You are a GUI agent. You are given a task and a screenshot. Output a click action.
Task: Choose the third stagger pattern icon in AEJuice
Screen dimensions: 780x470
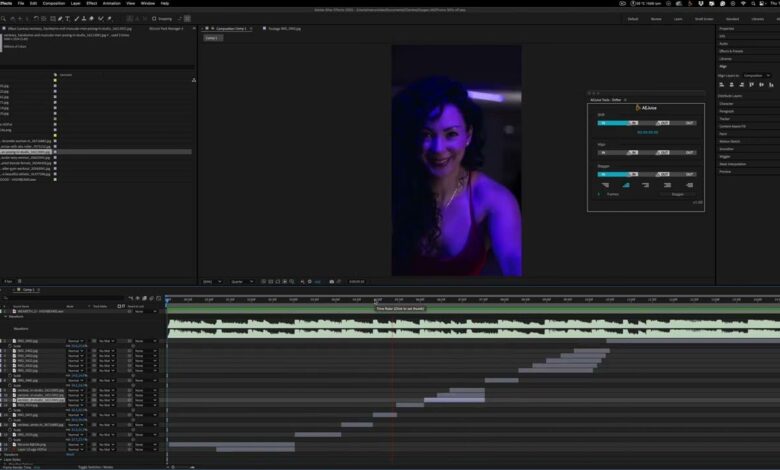tap(646, 185)
